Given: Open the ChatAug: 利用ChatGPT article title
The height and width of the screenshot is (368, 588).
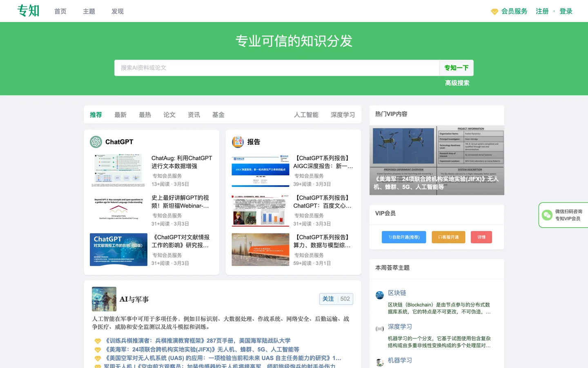Looking at the screenshot, I should (x=182, y=162).
